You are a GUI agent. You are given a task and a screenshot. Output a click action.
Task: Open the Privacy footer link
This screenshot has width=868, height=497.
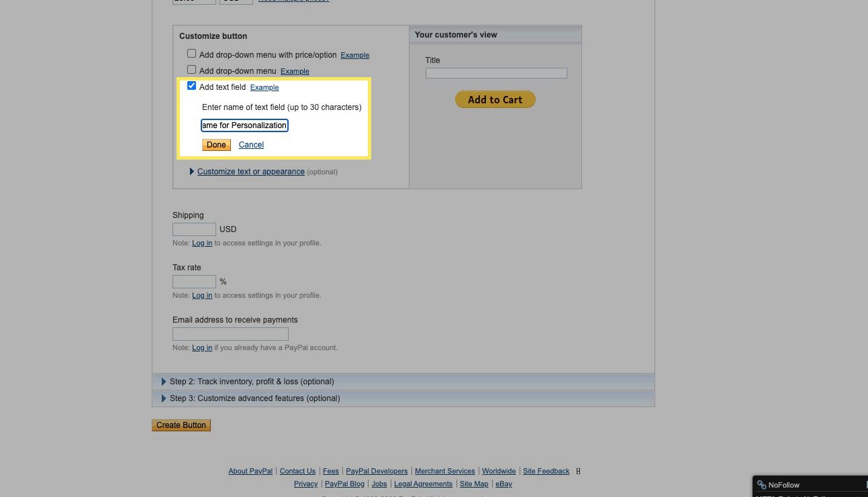(305, 484)
